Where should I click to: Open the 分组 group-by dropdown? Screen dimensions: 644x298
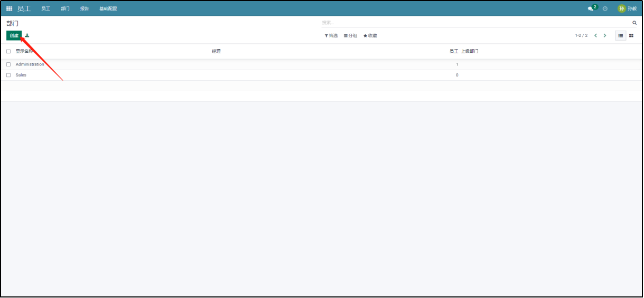(x=350, y=35)
